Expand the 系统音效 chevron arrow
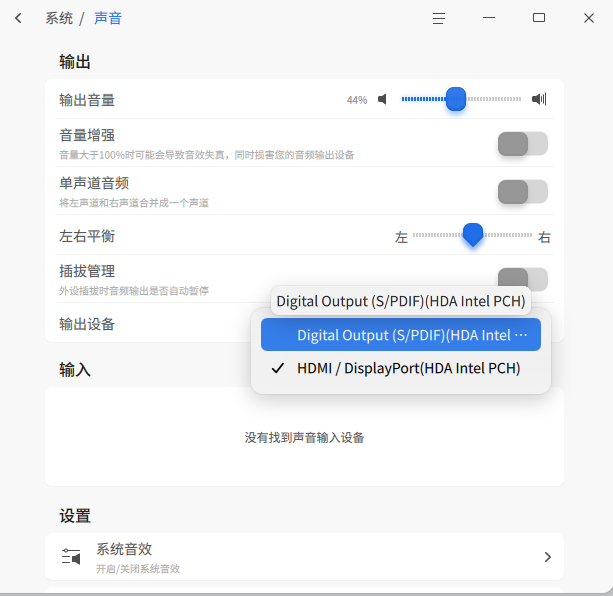 click(548, 557)
